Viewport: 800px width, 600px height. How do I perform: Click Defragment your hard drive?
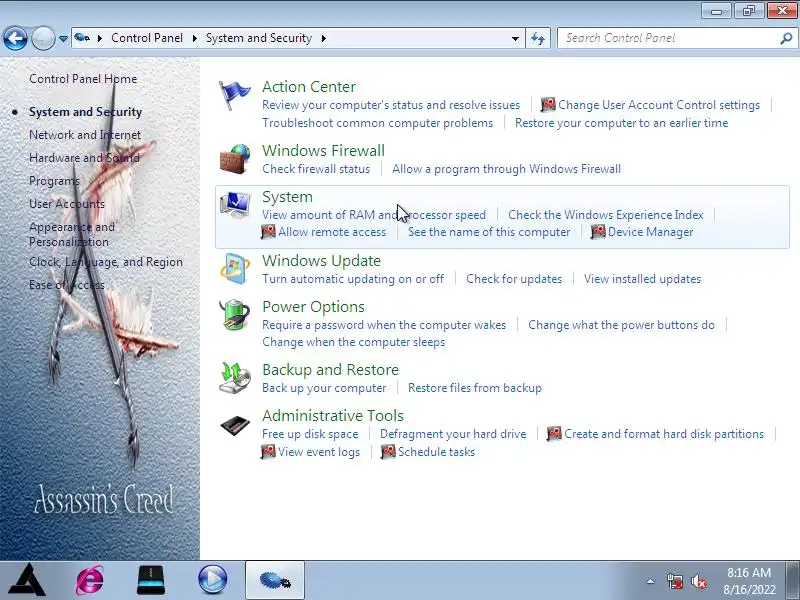(x=453, y=434)
